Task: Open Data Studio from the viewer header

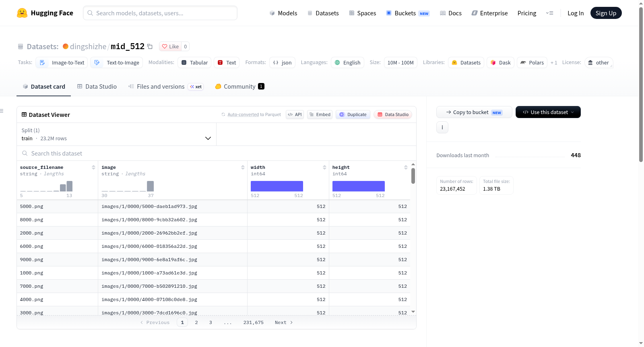Action: click(x=393, y=114)
